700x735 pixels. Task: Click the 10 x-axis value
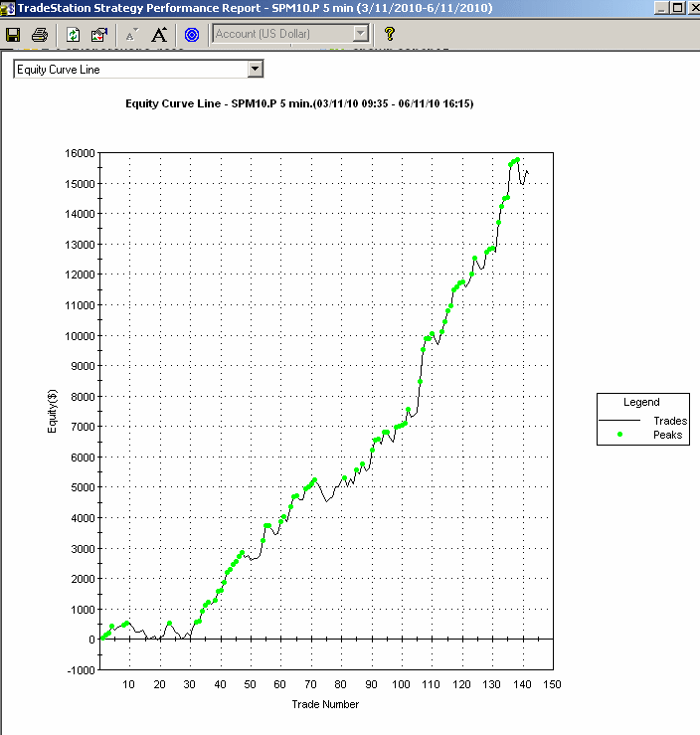(x=128, y=684)
